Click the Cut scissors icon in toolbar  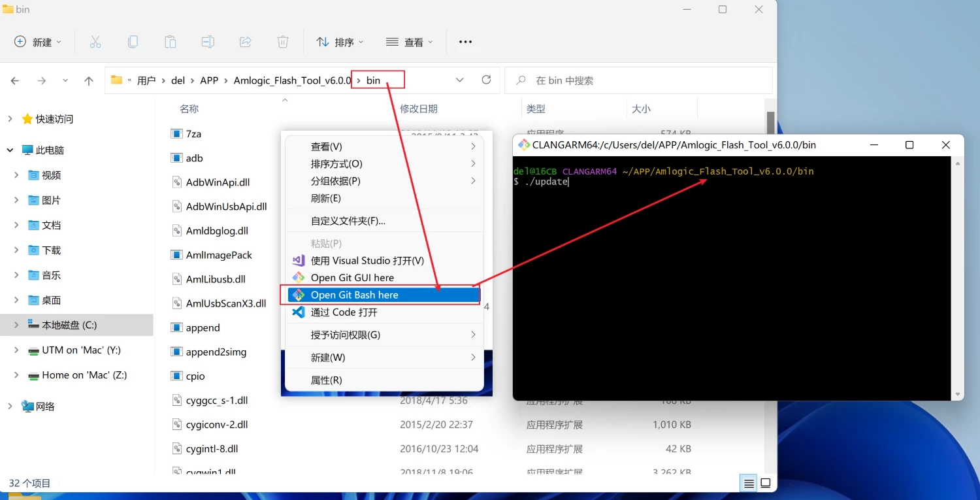click(95, 42)
